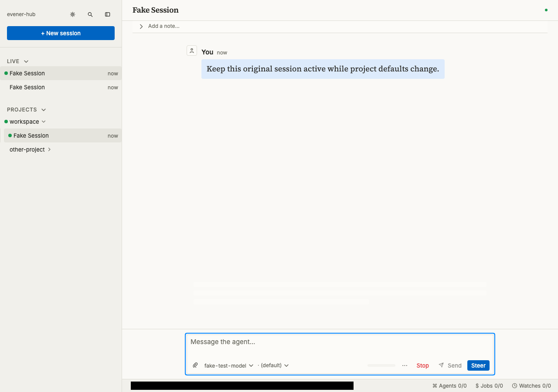Open the fake-test-model dropdown
The height and width of the screenshot is (392, 558).
coord(229,365)
